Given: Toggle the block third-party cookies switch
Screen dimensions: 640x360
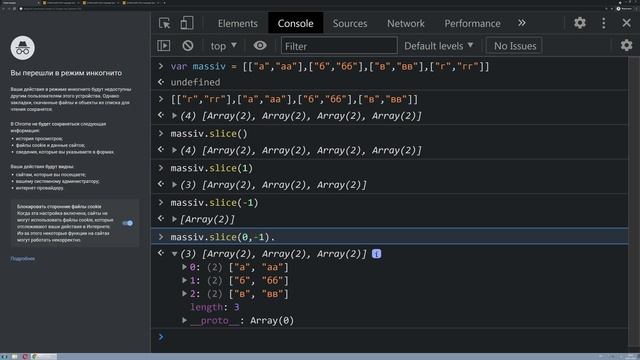Looking at the screenshot, I should pyautogui.click(x=128, y=223).
